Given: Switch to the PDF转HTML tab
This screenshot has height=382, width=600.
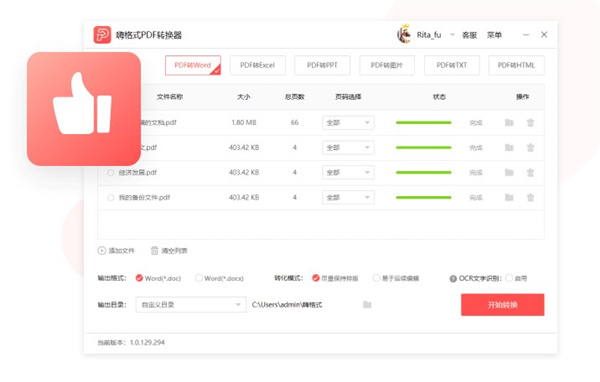Looking at the screenshot, I should 516,65.
